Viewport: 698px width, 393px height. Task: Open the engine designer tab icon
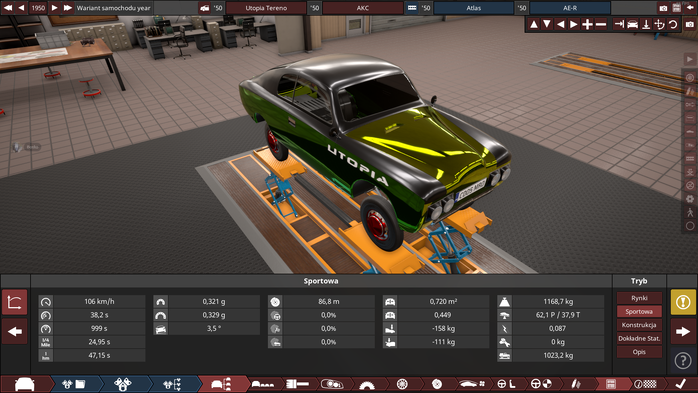point(122,384)
